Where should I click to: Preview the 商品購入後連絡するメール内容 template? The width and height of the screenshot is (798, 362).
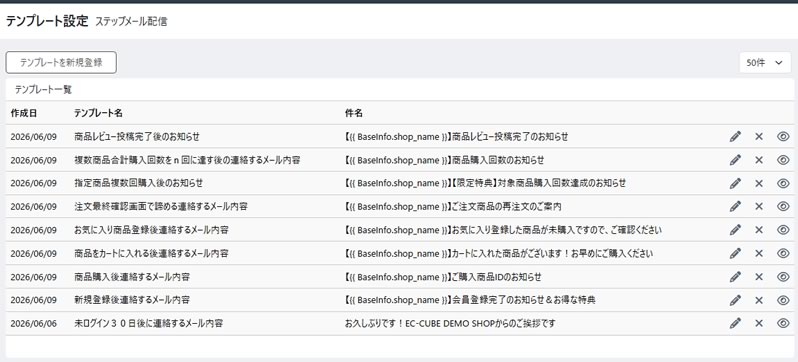pyautogui.click(x=783, y=277)
